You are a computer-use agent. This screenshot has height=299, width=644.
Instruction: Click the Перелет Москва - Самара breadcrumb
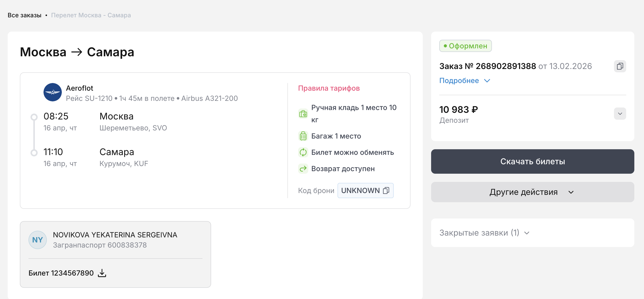pos(91,15)
